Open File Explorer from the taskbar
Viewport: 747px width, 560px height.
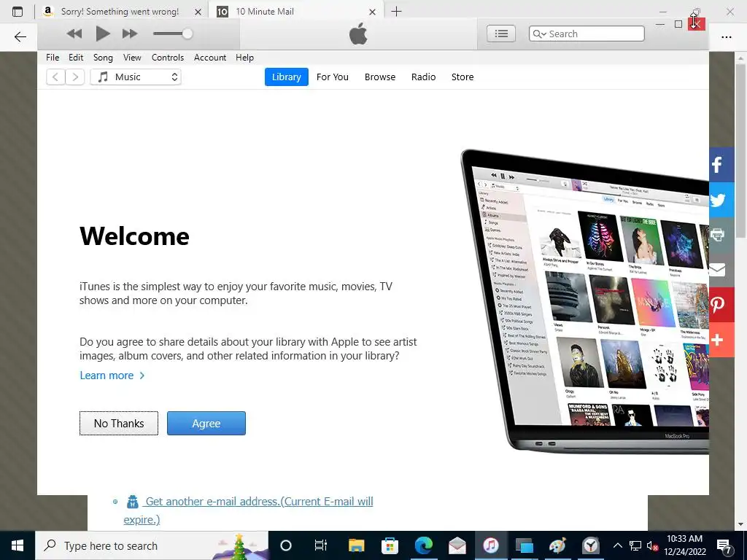tap(356, 545)
